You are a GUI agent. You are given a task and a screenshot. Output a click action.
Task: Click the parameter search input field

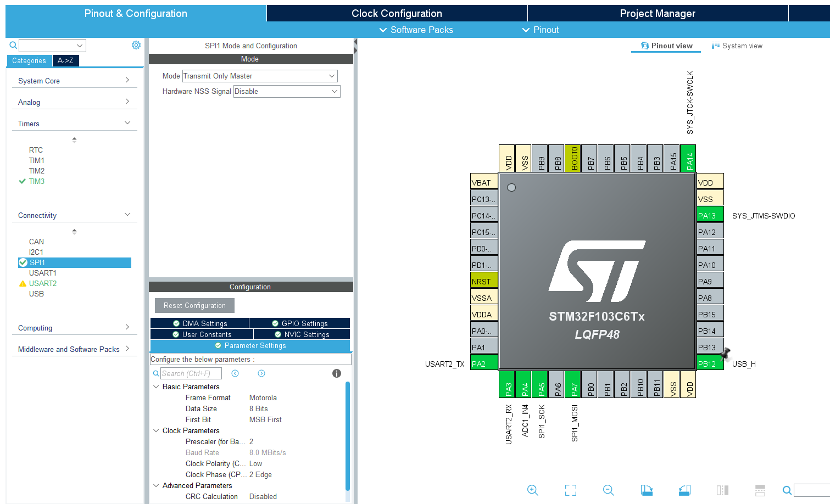(191, 373)
